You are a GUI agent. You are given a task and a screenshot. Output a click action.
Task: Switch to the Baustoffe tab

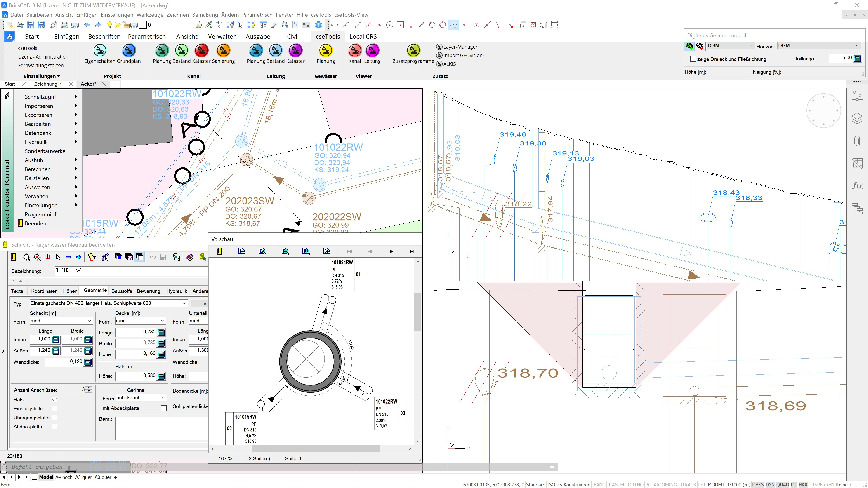pyautogui.click(x=122, y=291)
